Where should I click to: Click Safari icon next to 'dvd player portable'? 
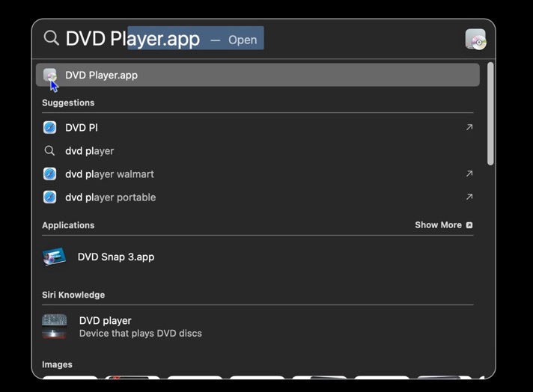click(x=50, y=197)
